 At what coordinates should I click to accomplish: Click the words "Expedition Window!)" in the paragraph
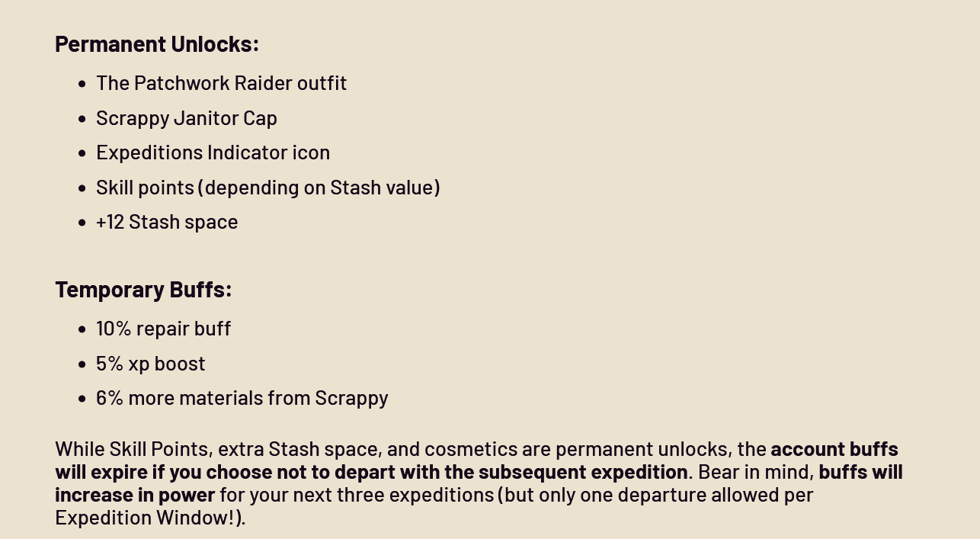150,518
